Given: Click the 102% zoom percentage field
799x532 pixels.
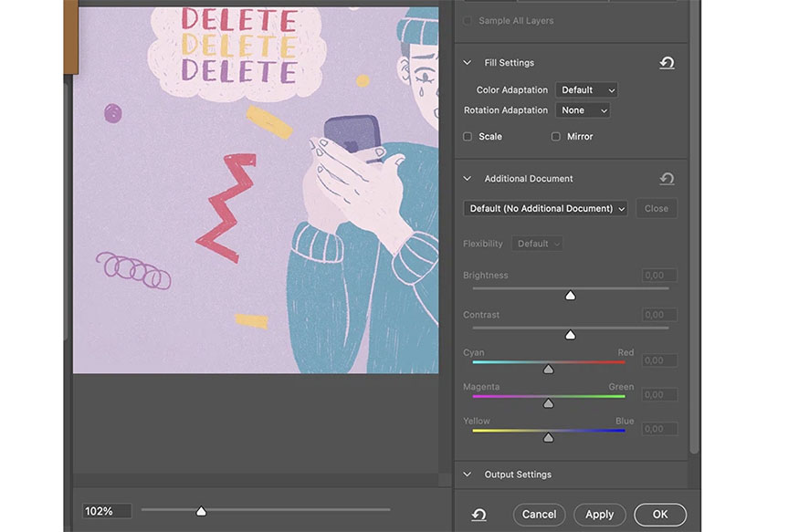Looking at the screenshot, I should point(107,511).
